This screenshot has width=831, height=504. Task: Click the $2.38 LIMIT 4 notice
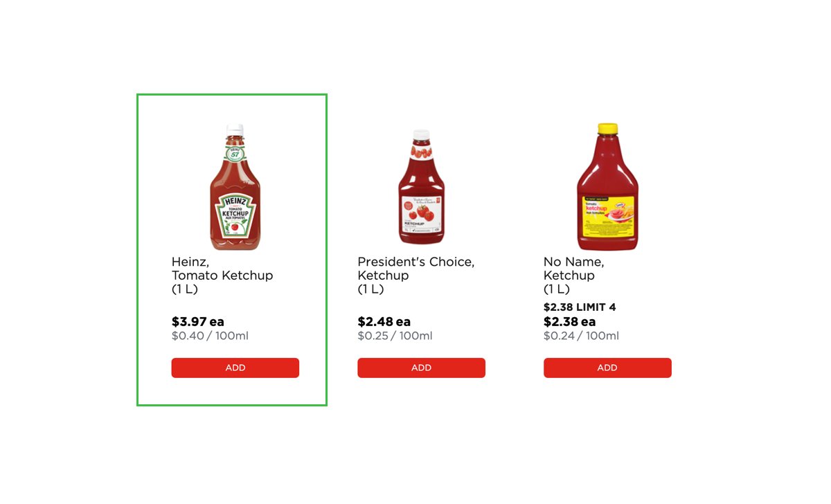580,307
